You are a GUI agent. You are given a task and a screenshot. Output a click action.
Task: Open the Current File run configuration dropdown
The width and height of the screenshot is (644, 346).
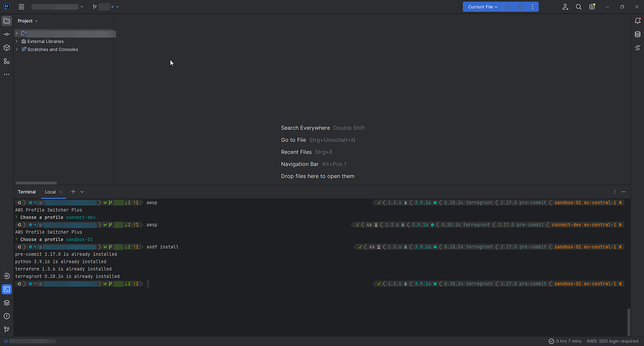tap(482, 7)
